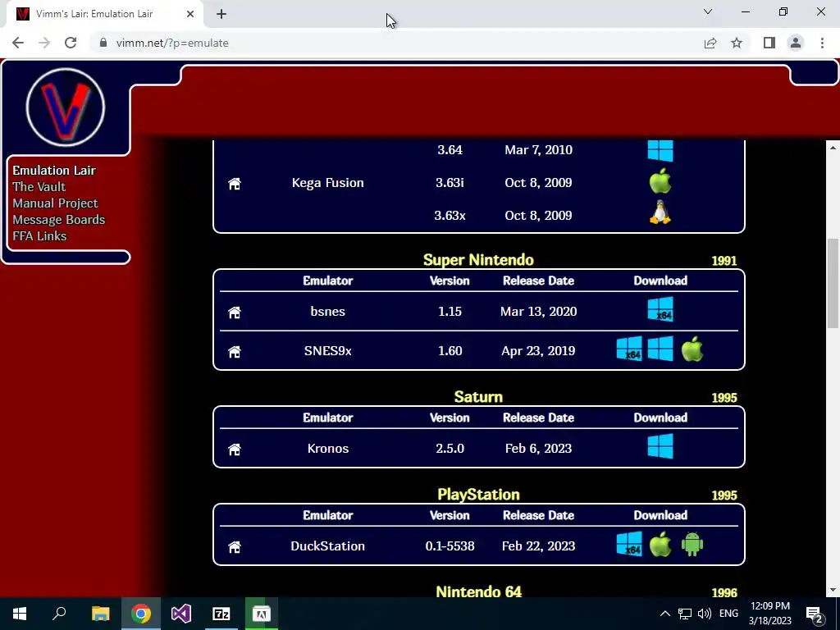The height and width of the screenshot is (630, 840).
Task: Download SNES9x 32-bit Windows build
Action: point(660,349)
